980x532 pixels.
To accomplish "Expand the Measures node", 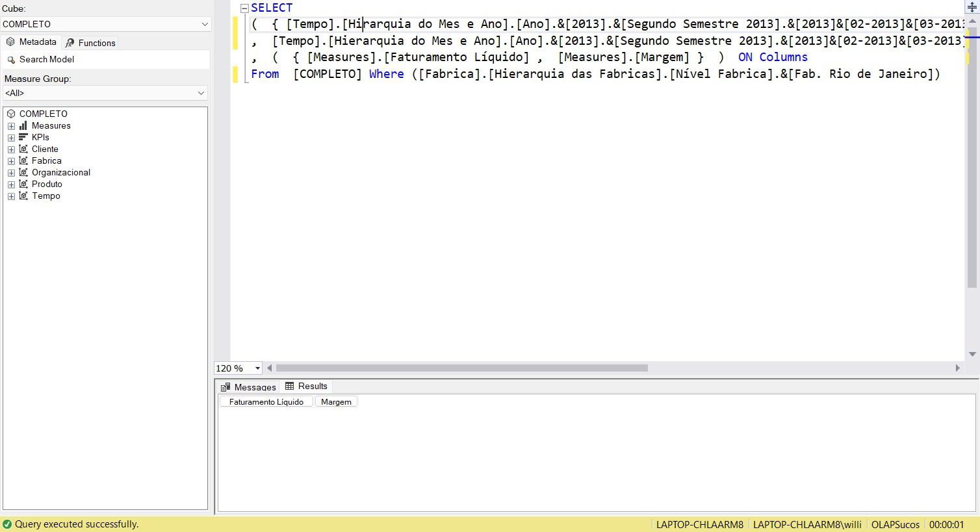I will click(11, 126).
